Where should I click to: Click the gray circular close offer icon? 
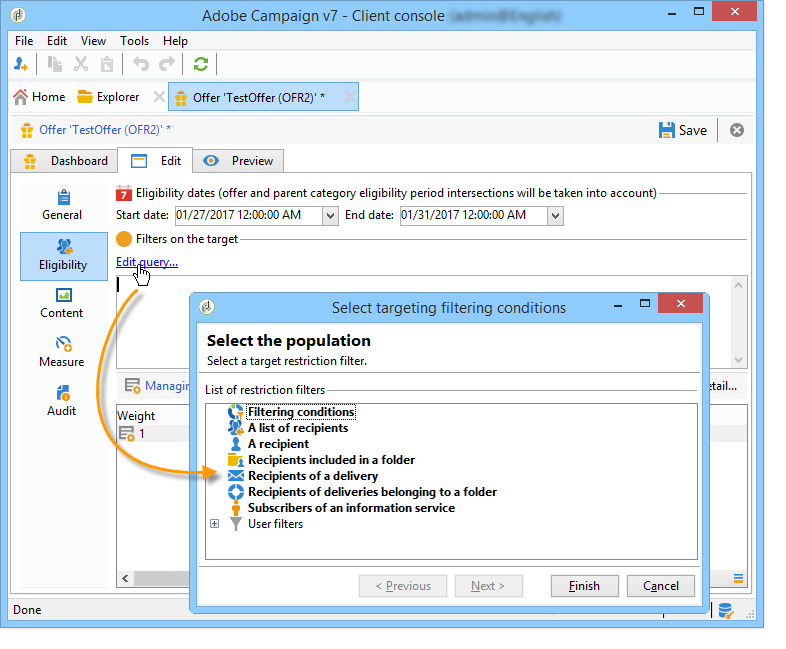736,130
